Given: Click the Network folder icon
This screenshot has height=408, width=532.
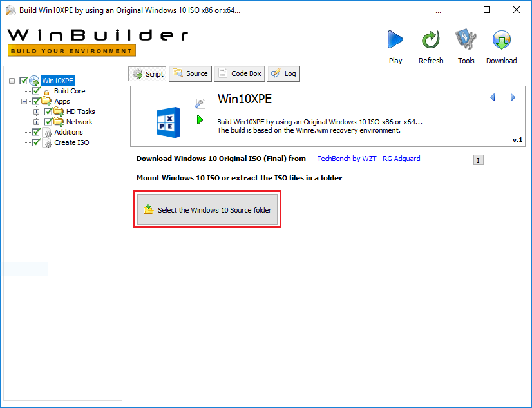Looking at the screenshot, I should tap(59, 122).
